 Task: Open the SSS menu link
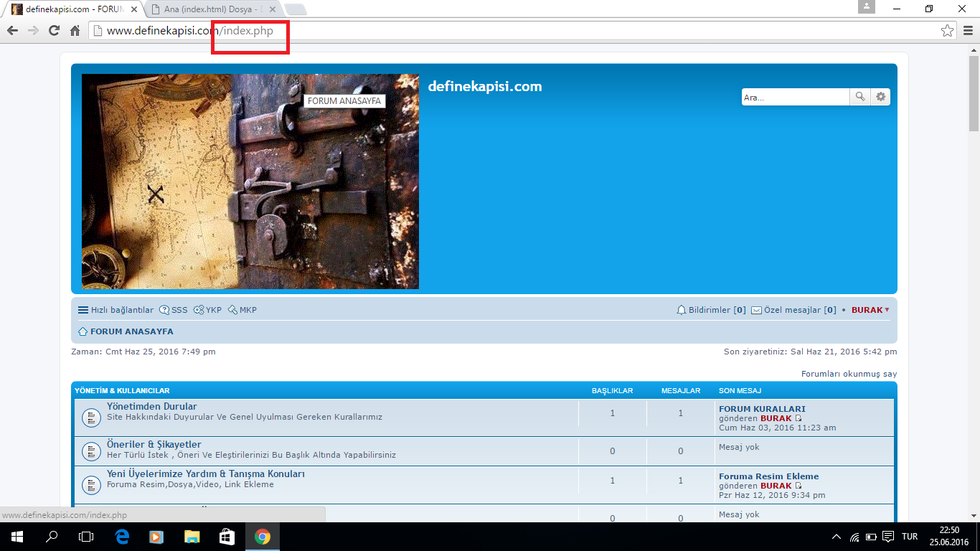174,310
